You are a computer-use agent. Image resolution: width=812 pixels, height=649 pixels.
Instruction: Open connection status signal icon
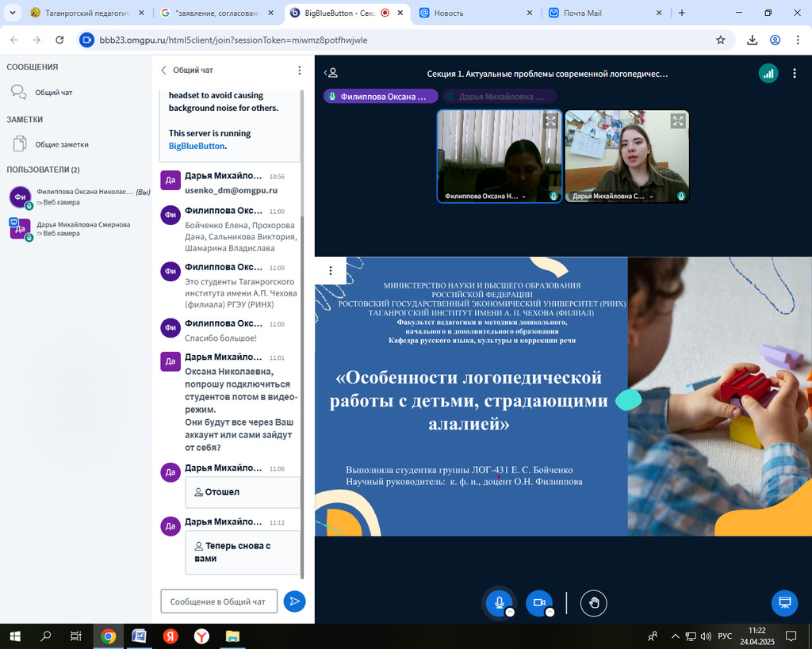click(x=768, y=74)
